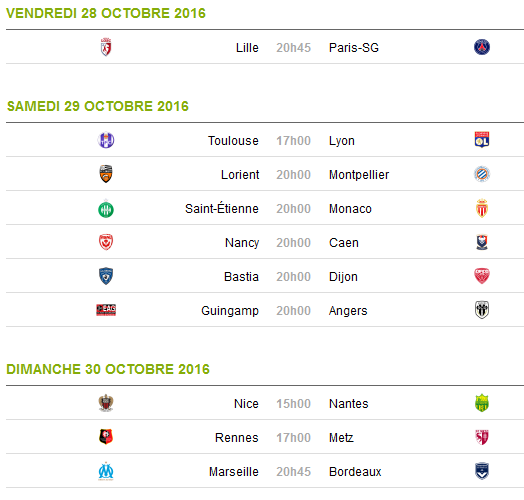Click the Rennes red-black crest

[x=106, y=437]
